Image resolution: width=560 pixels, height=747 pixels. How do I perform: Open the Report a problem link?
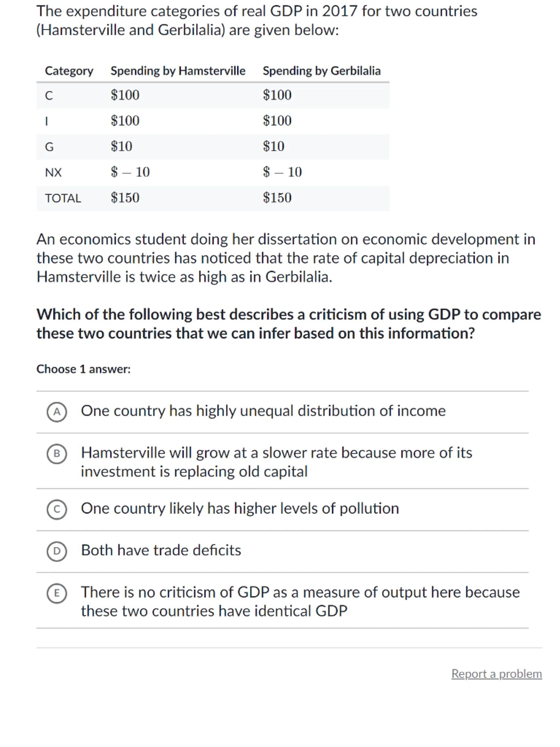(496, 674)
